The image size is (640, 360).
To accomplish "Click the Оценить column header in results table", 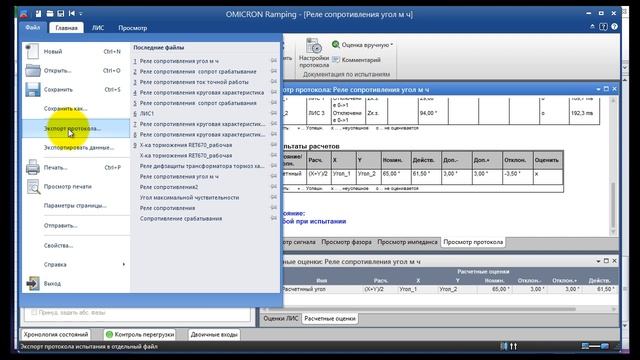I will [x=548, y=160].
